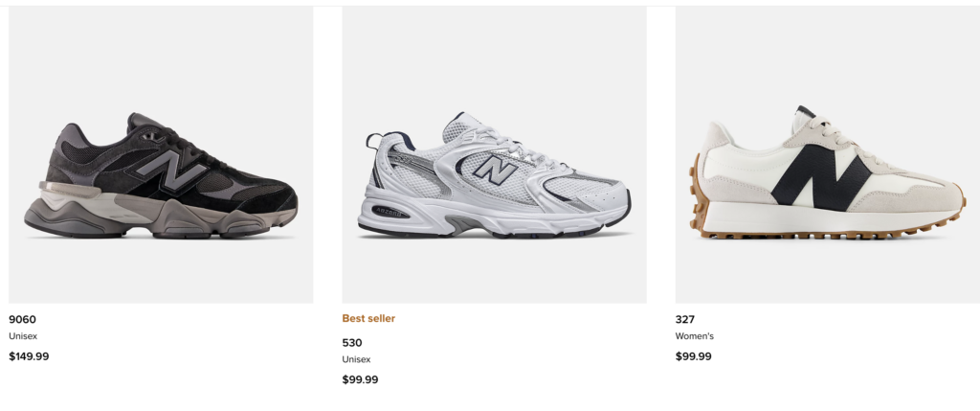Click the 327 product name

click(x=684, y=319)
